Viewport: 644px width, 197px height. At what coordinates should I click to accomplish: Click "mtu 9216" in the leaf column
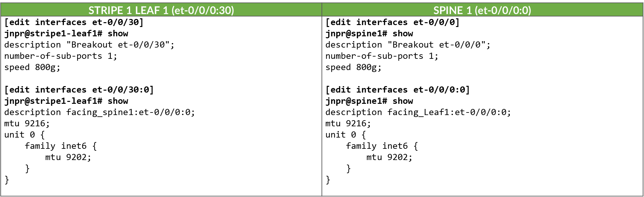tap(27, 123)
